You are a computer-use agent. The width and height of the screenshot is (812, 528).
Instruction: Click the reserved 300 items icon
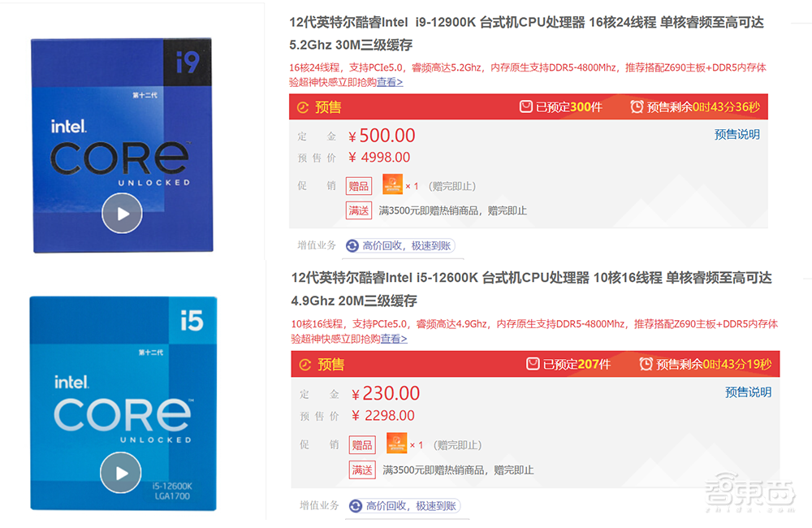click(x=526, y=106)
